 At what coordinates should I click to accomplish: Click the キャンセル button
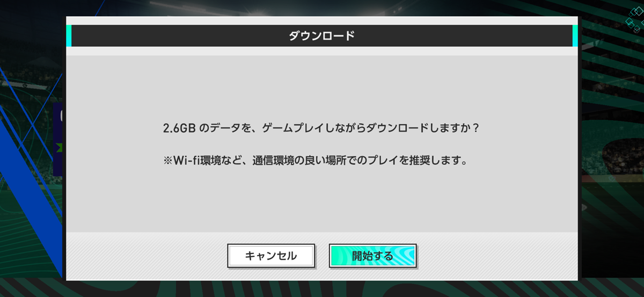tap(271, 256)
